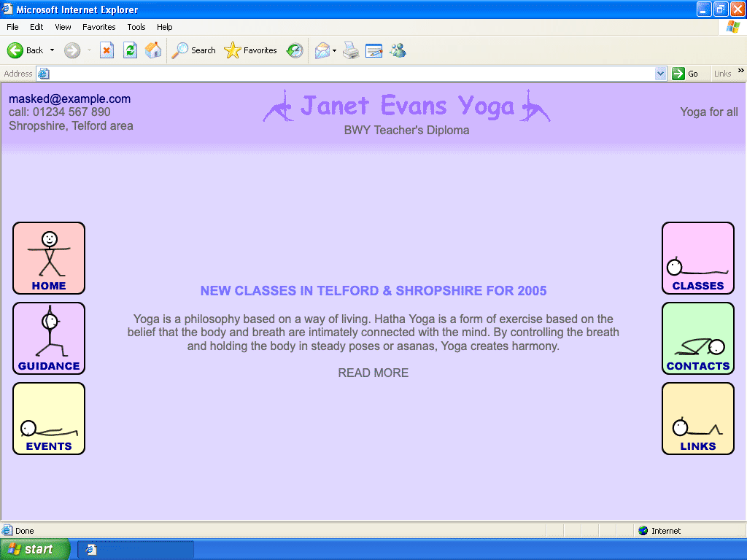This screenshot has width=747, height=560.
Task: Click the Forward arrow button
Action: coord(72,50)
